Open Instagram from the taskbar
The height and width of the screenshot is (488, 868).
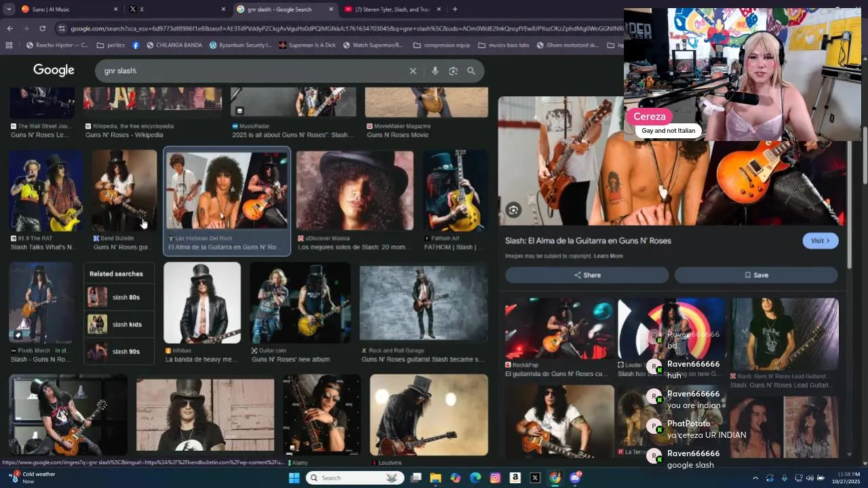(x=495, y=478)
